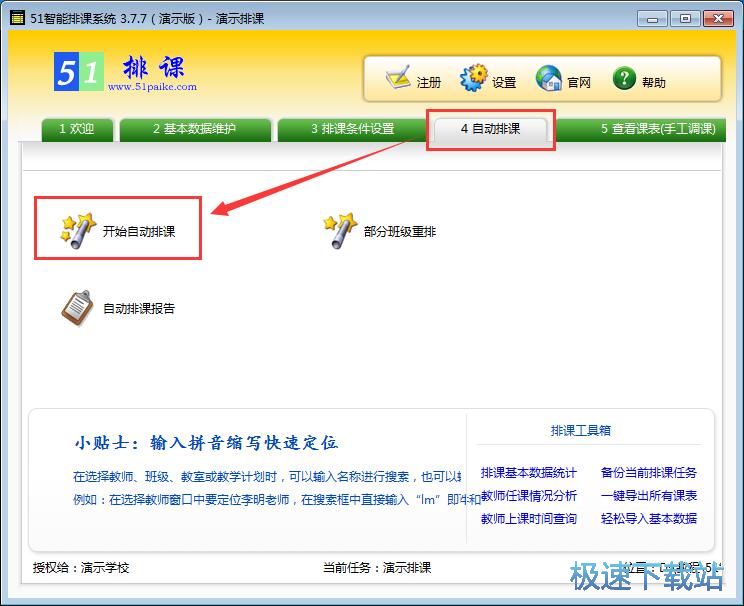Viewport: 744px width, 606px height.
Task: Click the 官网 globe home icon
Action: (x=549, y=79)
